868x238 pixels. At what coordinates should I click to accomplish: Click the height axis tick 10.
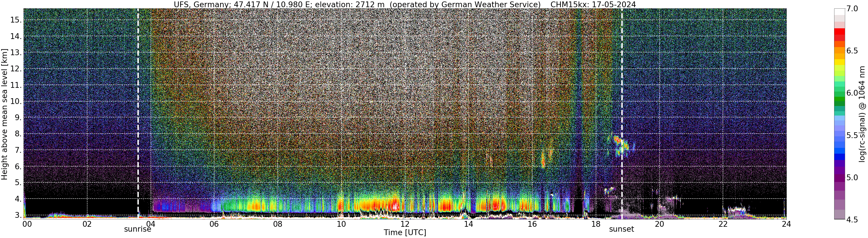point(16,101)
